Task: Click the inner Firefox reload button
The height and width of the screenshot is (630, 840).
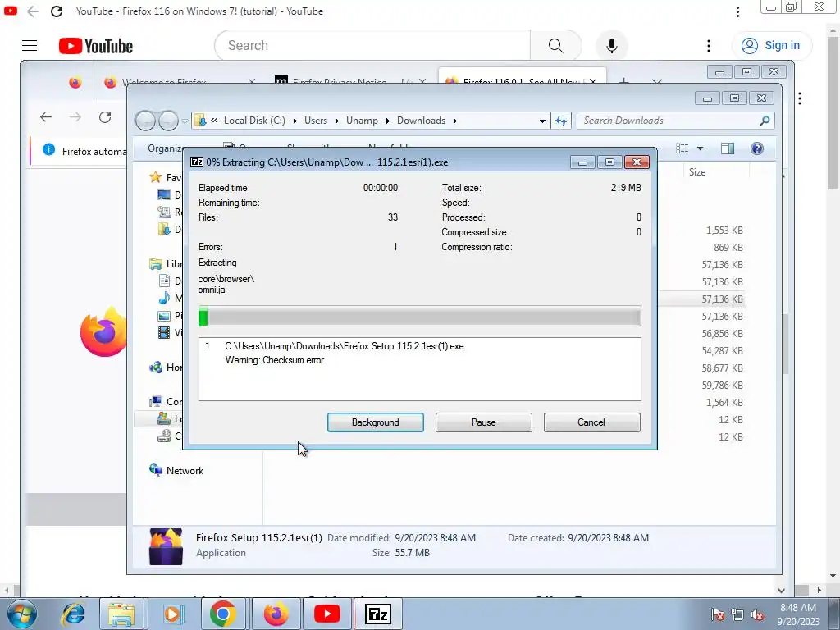Action: 105,116
